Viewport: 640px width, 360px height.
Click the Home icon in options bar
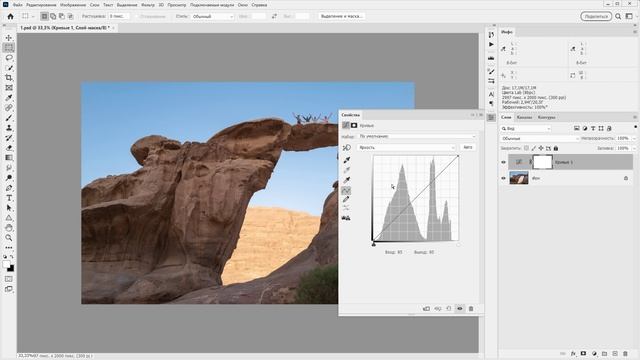[x=11, y=16]
